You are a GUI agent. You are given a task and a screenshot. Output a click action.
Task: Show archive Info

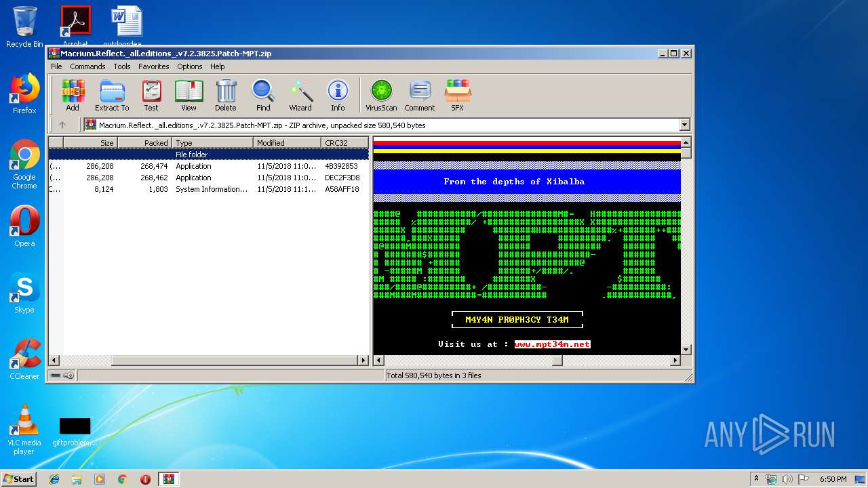[x=338, y=95]
